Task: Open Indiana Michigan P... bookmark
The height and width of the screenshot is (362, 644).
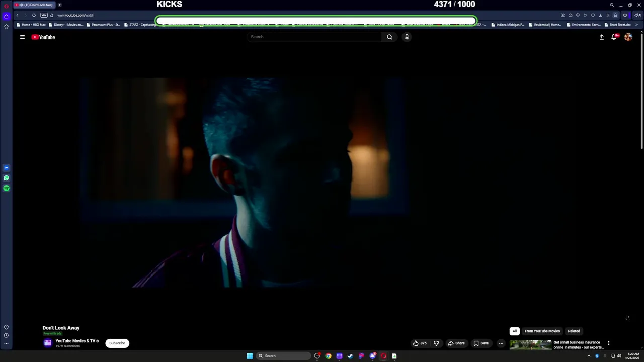Action: 508,25
